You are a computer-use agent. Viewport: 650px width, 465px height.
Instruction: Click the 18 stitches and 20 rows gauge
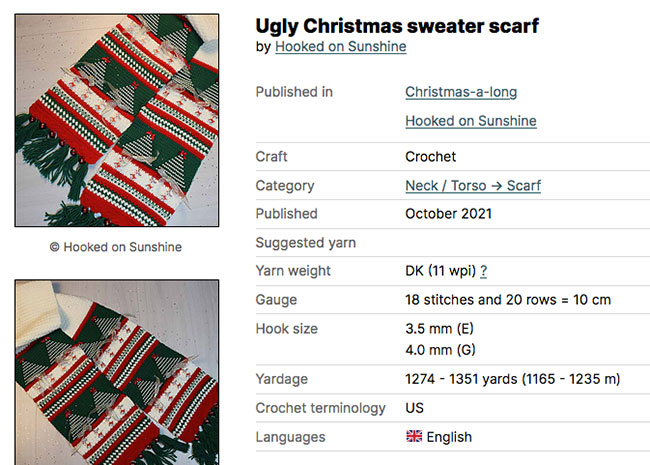pos(507,300)
